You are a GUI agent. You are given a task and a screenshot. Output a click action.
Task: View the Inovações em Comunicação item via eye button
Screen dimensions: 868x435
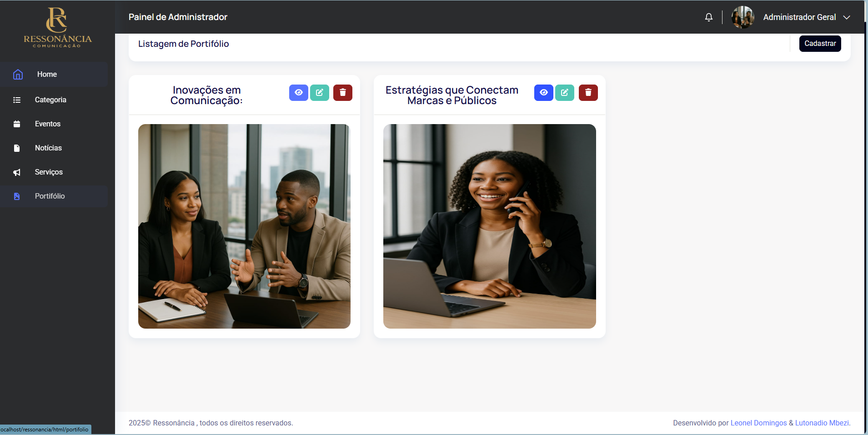point(299,93)
